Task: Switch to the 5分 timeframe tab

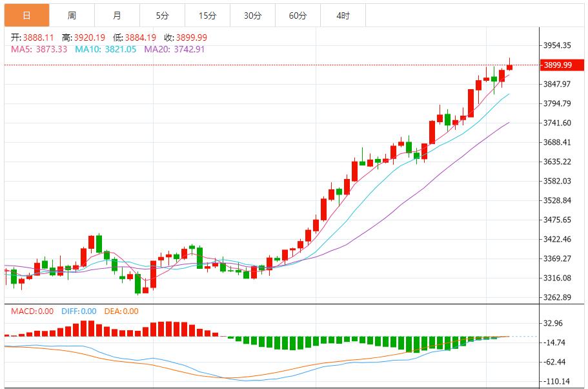Action: click(x=162, y=16)
